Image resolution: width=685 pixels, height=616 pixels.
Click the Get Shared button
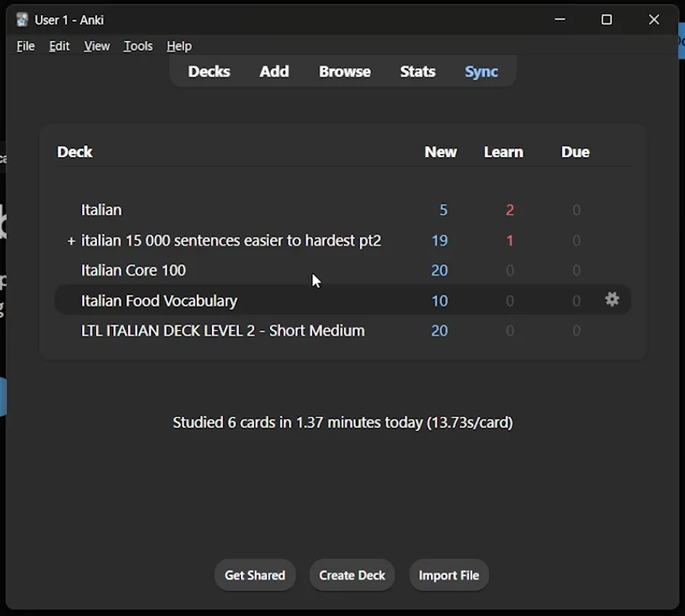[x=255, y=575]
